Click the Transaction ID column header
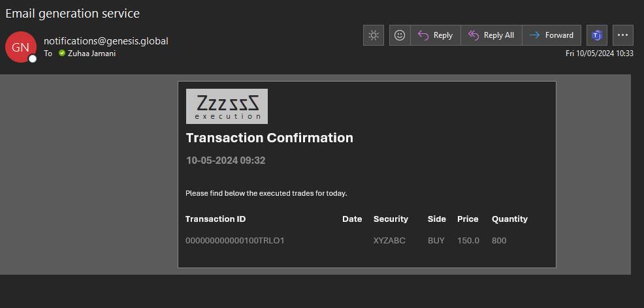Screen dimensions: 644x308 pos(216,219)
